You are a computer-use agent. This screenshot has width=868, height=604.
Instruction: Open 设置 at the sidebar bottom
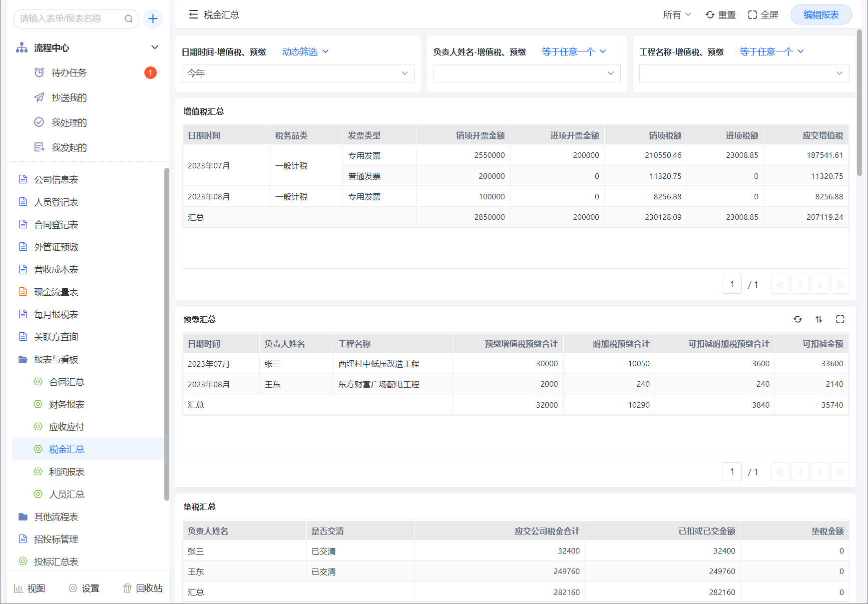point(84,588)
